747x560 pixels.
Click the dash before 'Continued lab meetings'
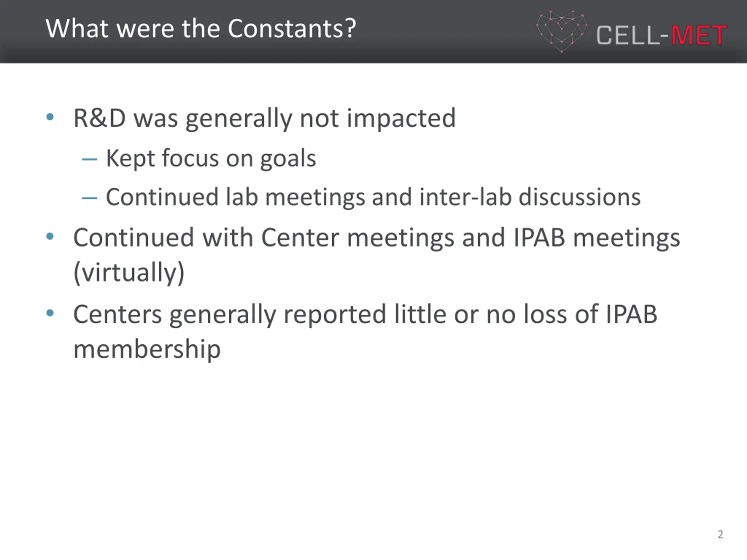(90, 198)
